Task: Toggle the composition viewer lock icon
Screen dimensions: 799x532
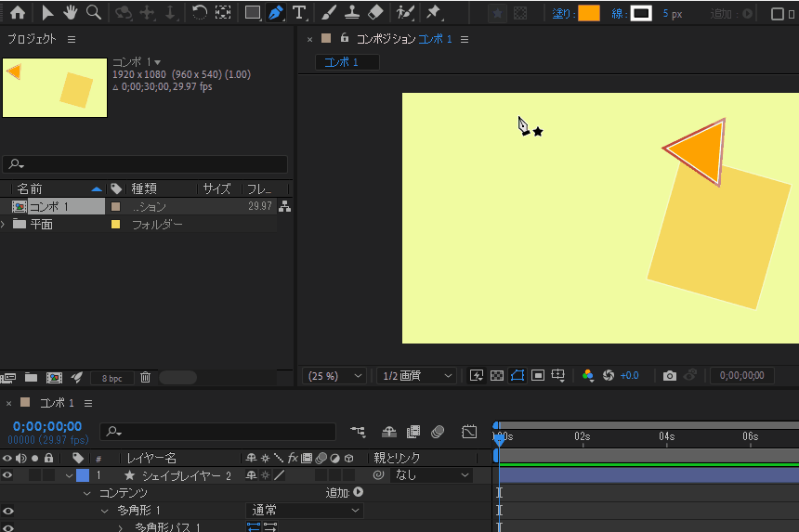Action: [x=345, y=38]
